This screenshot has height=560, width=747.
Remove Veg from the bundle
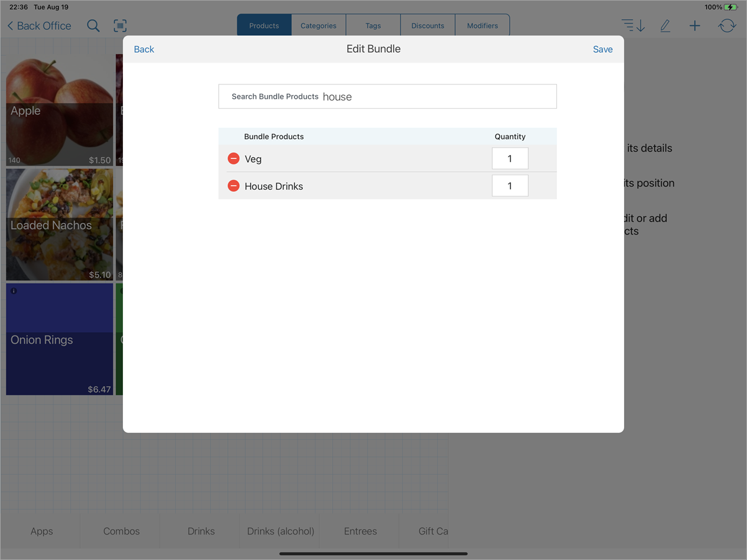[x=233, y=159]
